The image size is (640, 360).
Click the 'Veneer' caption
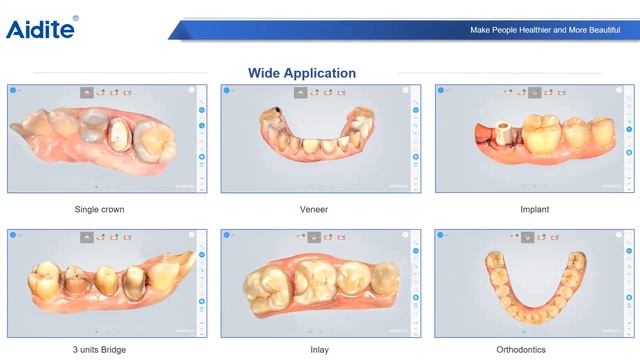[x=314, y=209]
